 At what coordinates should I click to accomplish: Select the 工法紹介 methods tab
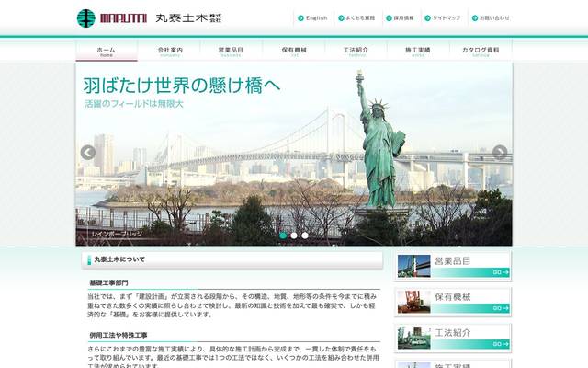356,52
